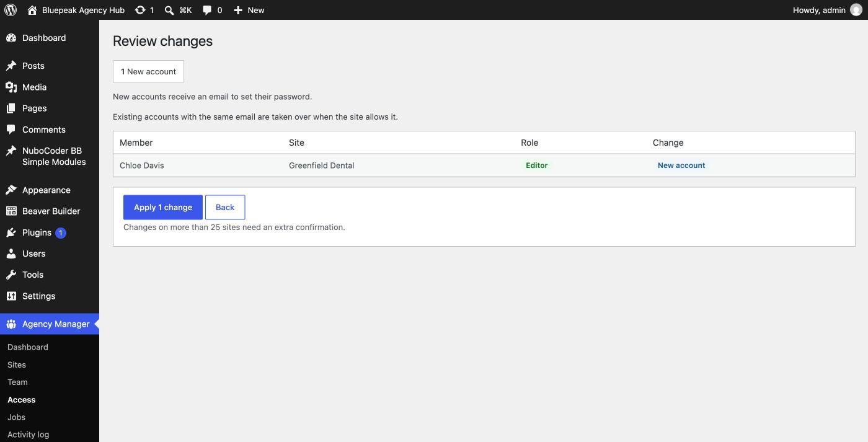Click the Tools wrench icon
The height and width of the screenshot is (442, 868).
pos(11,275)
